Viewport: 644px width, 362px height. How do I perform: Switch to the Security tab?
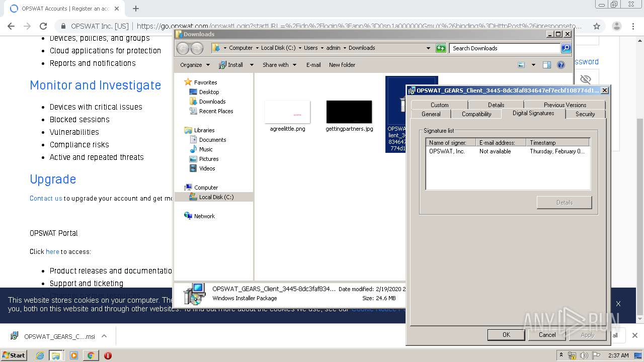pos(585,114)
